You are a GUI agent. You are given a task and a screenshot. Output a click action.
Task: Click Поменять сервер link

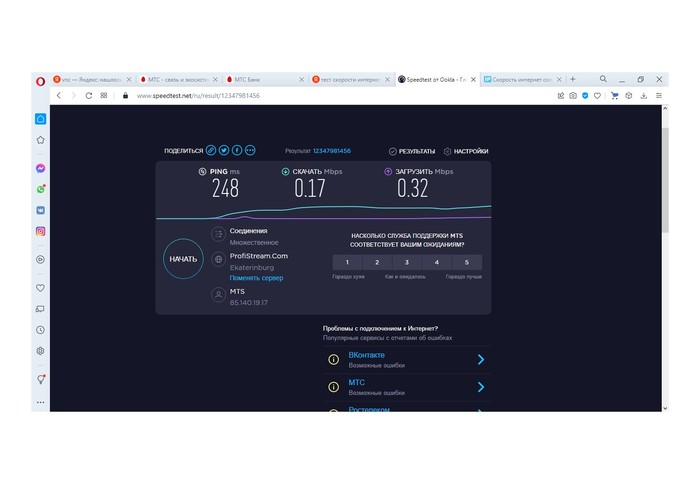point(256,278)
